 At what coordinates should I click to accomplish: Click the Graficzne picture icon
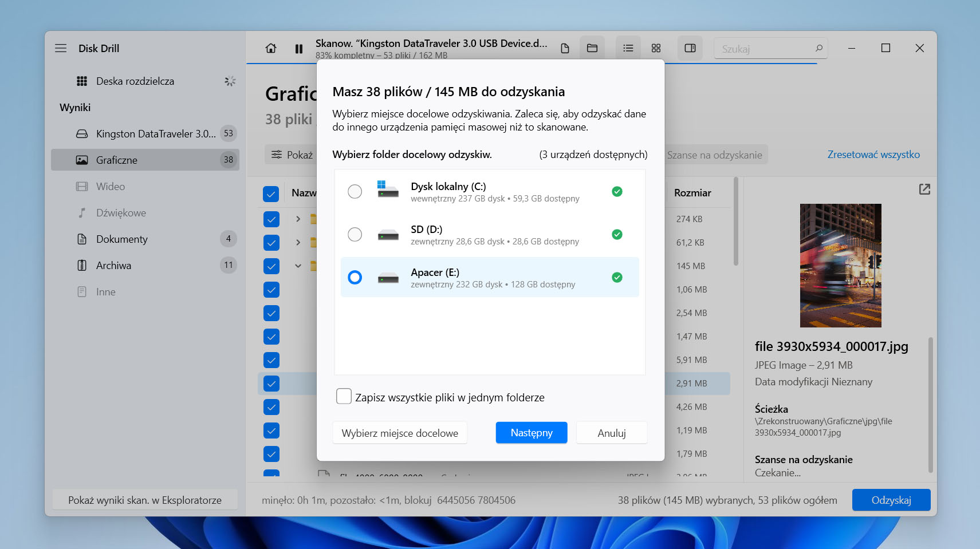82,160
